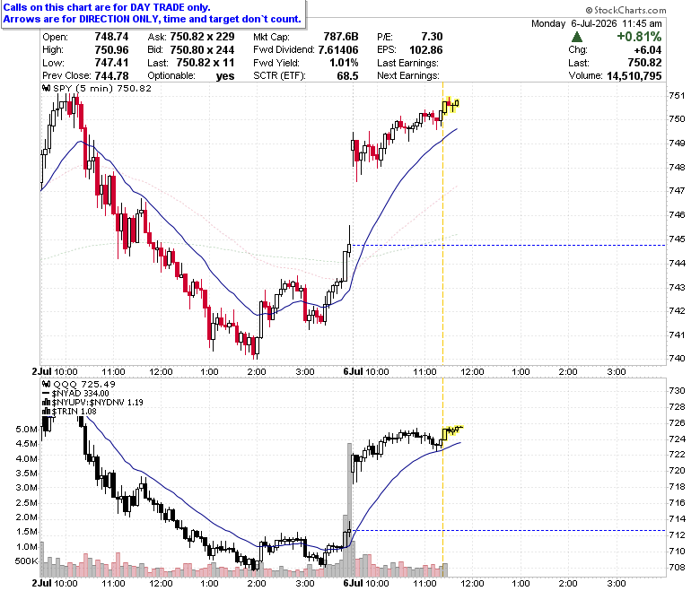Click the yellow highlighted SPY candles
Screen dimensions: 700x591
coord(451,105)
